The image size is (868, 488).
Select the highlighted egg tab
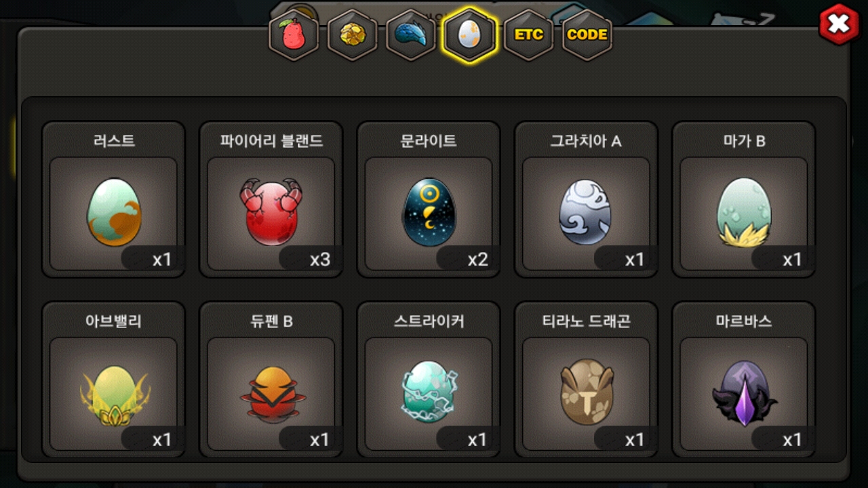click(x=469, y=35)
